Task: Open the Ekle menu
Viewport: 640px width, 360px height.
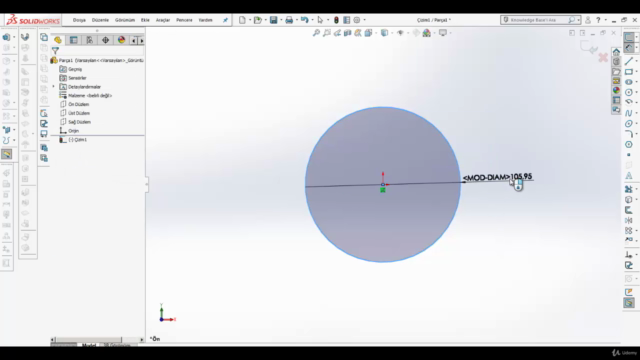Action: (145, 20)
